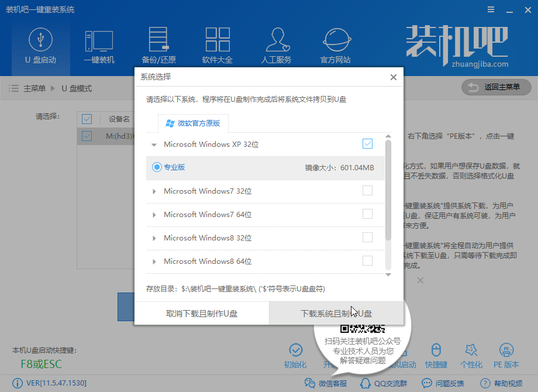The width and height of the screenshot is (538, 392).
Task: Click the 初始化 icon at bottom
Action: pyautogui.click(x=295, y=355)
